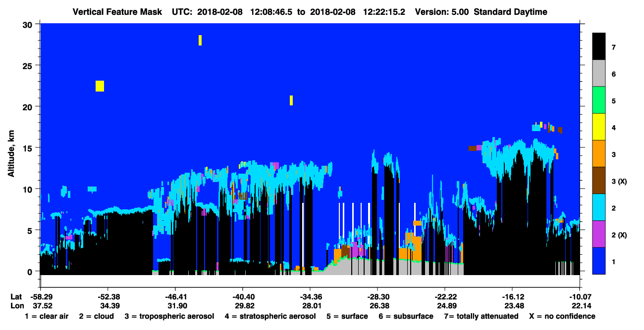Click the colorbar label '7'
Viewport: 644px width, 330px height.
point(614,47)
